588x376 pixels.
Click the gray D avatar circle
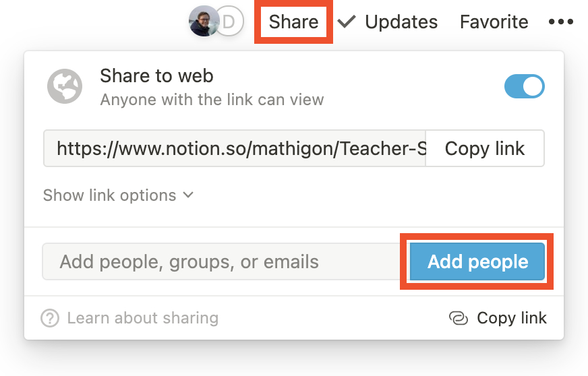click(230, 21)
